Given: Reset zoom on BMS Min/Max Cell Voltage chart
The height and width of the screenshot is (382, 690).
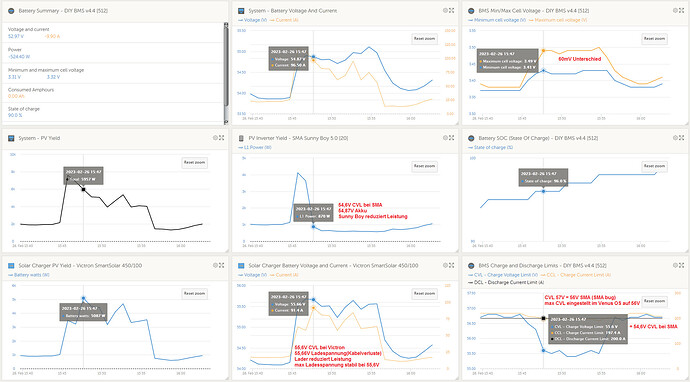Looking at the screenshot, I should pos(654,39).
